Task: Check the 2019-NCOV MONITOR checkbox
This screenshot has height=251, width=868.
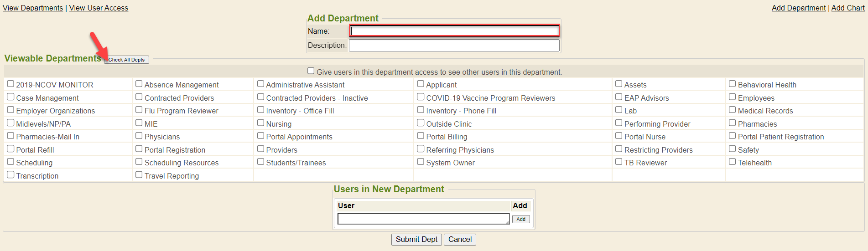Action: [x=10, y=84]
